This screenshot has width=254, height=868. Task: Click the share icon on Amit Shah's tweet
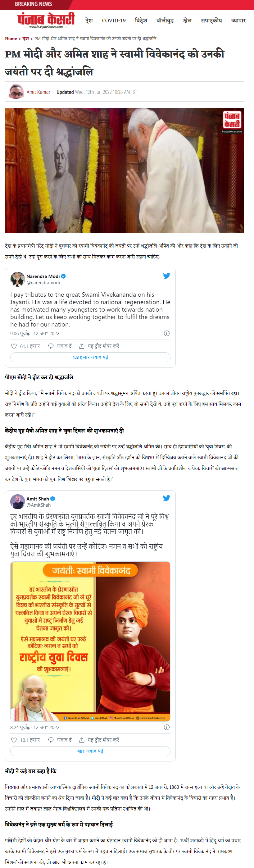(x=82, y=740)
